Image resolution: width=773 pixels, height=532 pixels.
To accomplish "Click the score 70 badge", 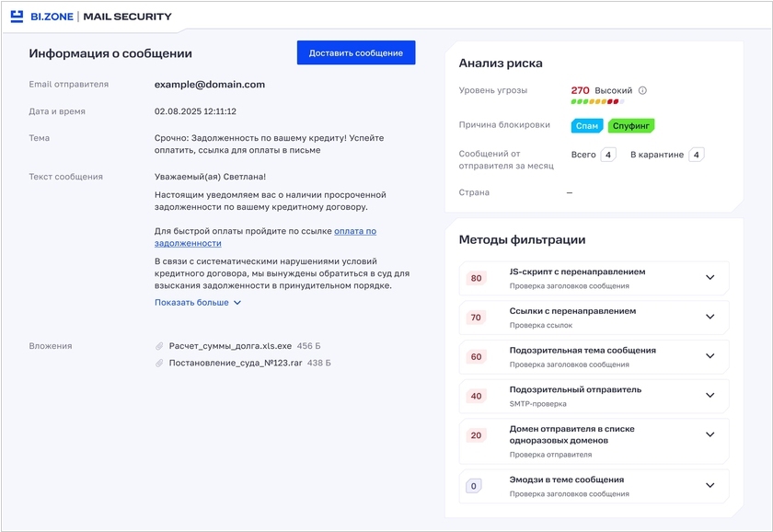I will [x=476, y=318].
